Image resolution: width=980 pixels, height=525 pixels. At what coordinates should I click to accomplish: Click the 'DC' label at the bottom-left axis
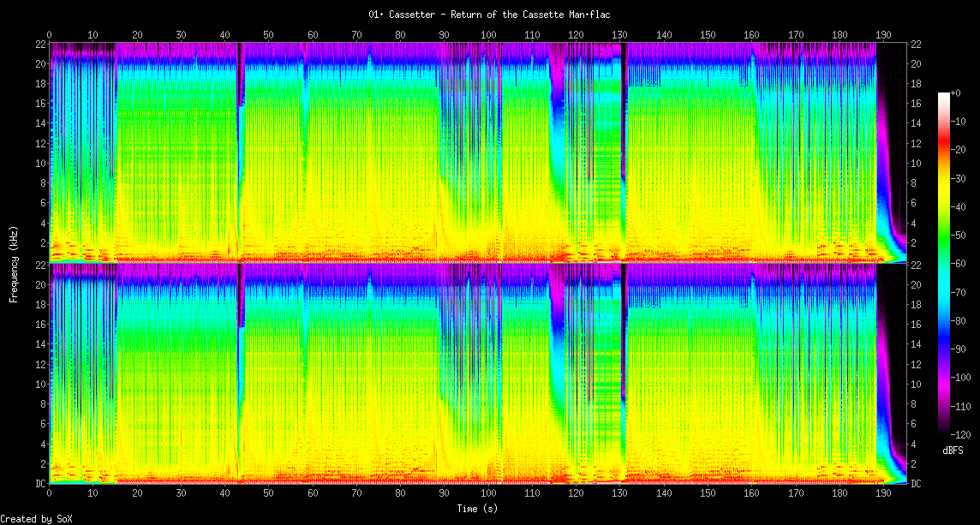coord(40,484)
